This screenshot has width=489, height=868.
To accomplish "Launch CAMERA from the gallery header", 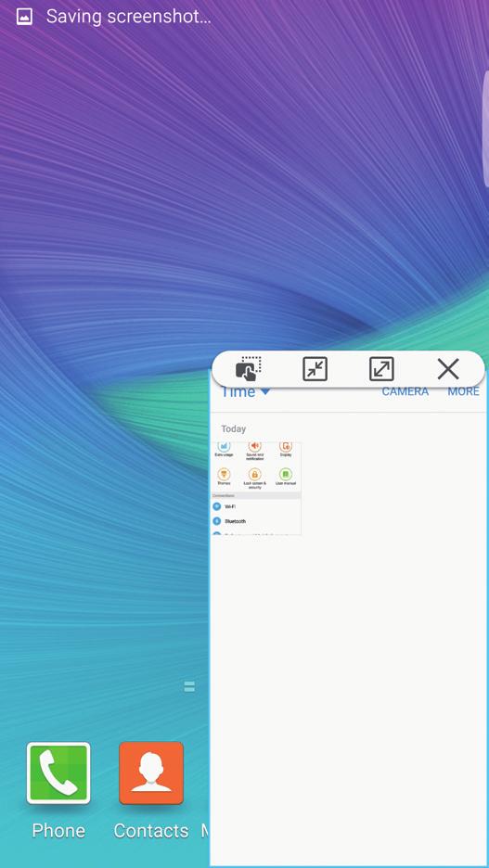I will 405,391.
